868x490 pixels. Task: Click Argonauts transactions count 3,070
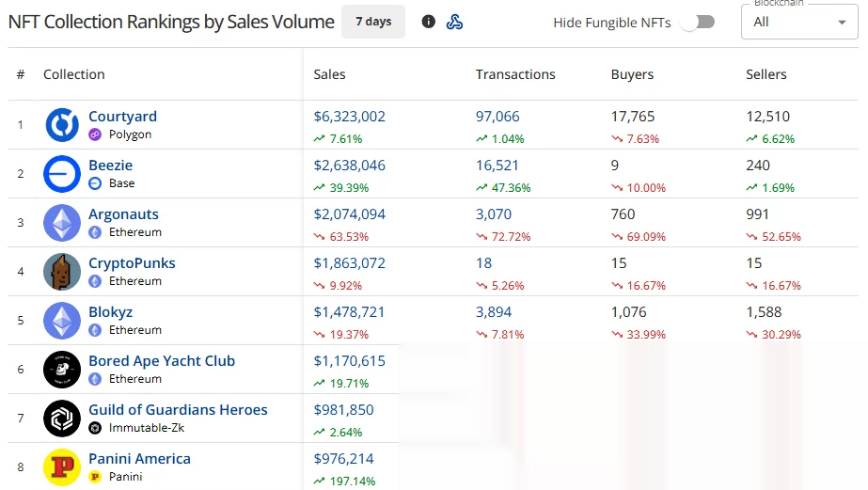coord(494,214)
